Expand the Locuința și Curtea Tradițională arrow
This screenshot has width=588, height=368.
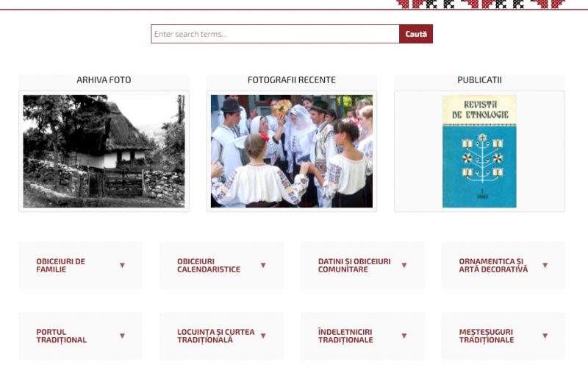(x=263, y=336)
